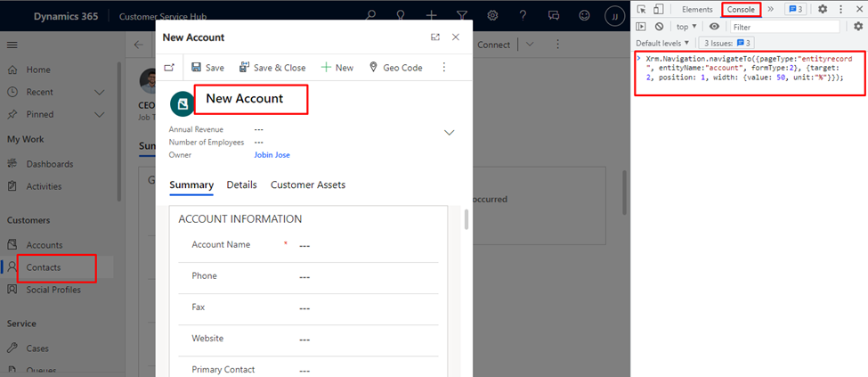Open console settings gear next to filter

pyautogui.click(x=858, y=27)
